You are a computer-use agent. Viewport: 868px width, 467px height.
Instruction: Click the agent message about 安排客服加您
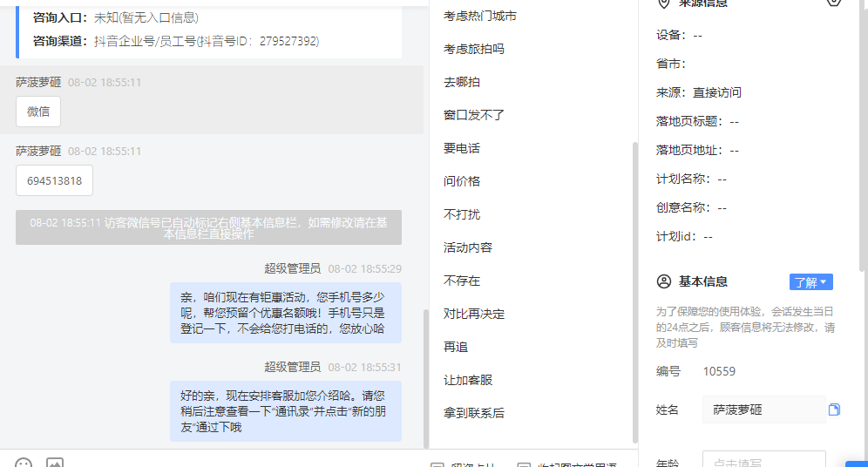[286, 411]
